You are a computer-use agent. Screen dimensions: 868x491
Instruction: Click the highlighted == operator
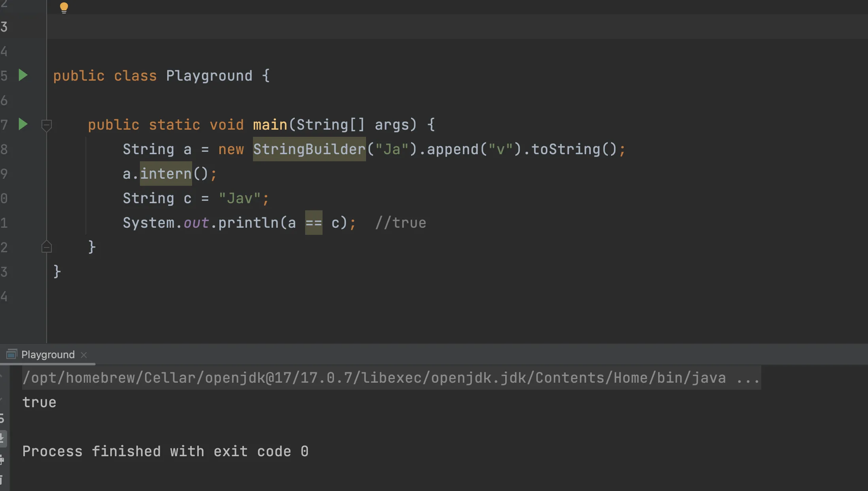pyautogui.click(x=313, y=223)
